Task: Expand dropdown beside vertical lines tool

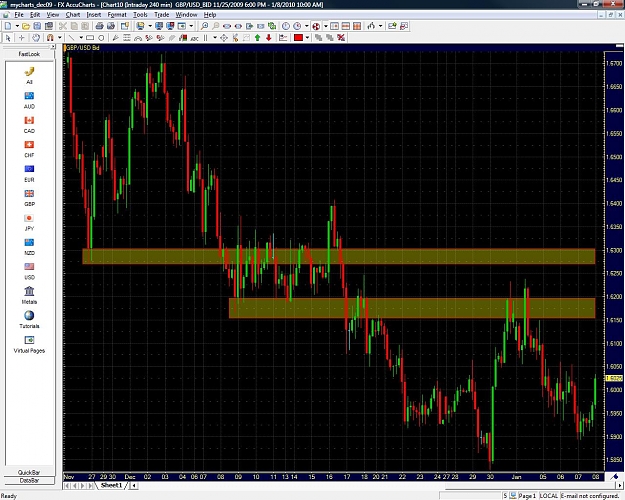Action: 215,38
